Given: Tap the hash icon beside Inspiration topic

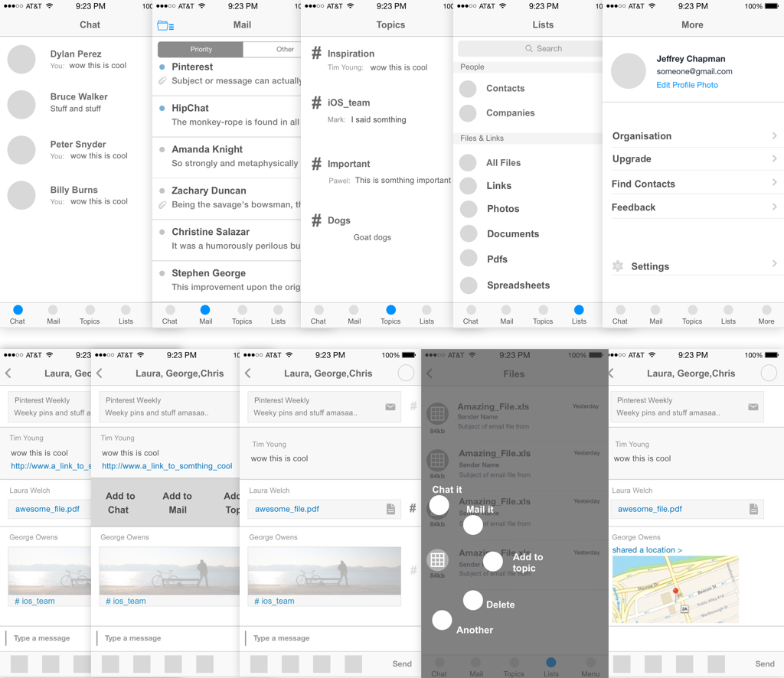Looking at the screenshot, I should pos(316,53).
